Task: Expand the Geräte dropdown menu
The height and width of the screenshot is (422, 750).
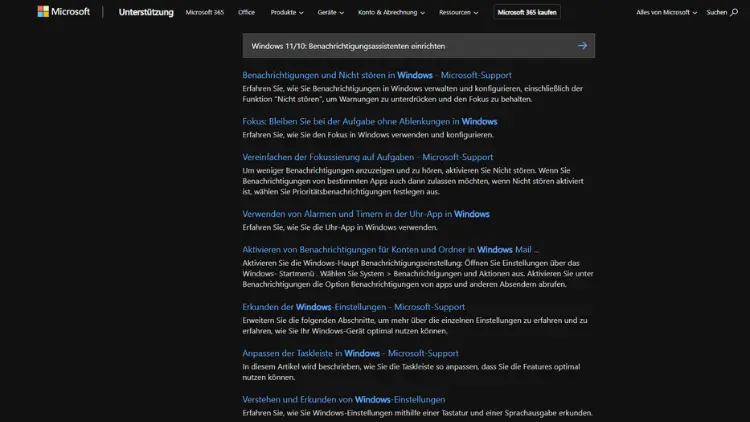Action: 331,12
